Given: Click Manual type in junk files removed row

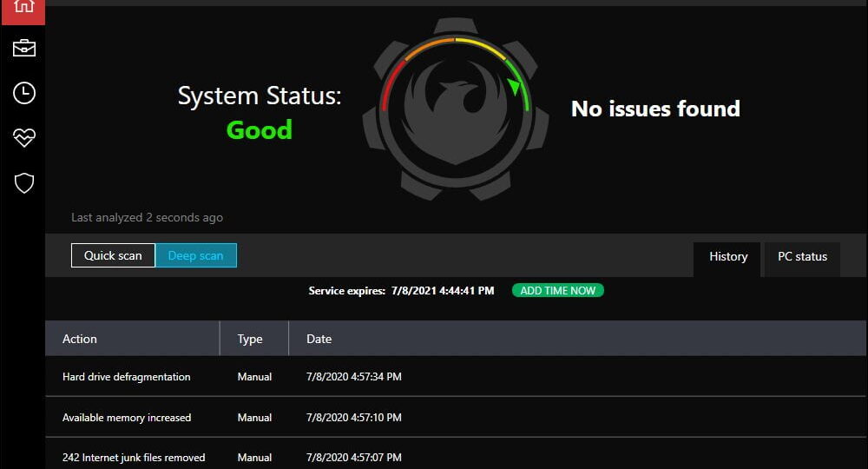Looking at the screenshot, I should [254, 458].
